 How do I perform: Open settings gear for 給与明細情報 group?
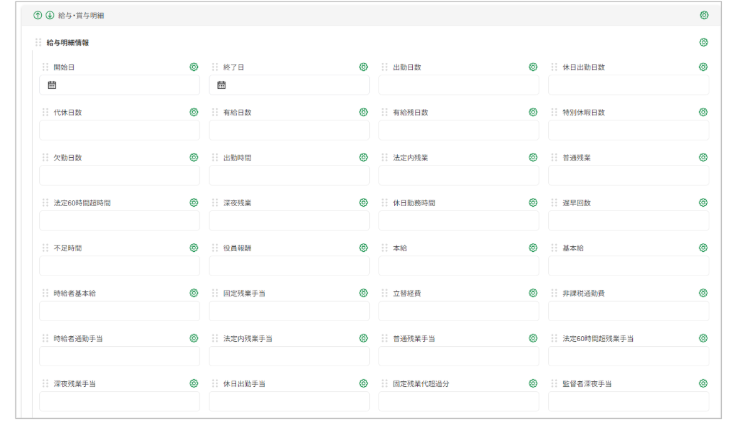click(704, 42)
